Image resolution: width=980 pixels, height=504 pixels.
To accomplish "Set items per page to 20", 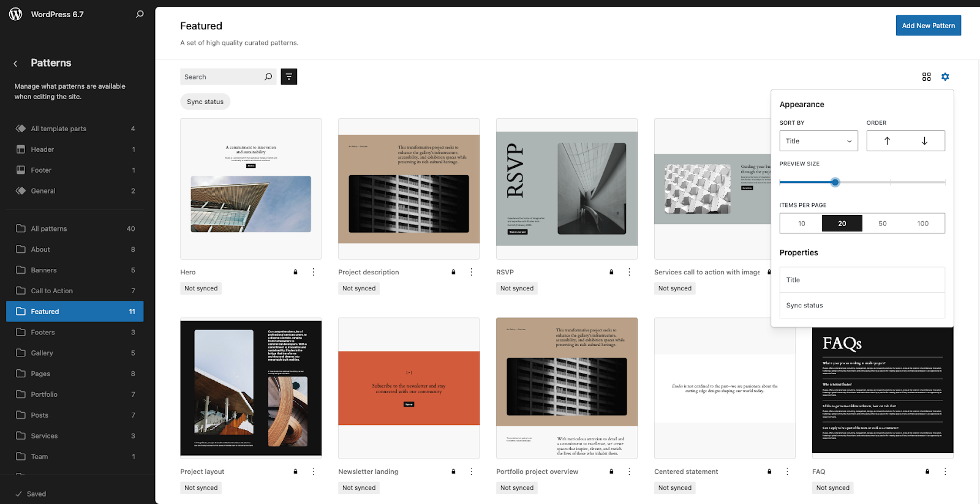I will [842, 224].
